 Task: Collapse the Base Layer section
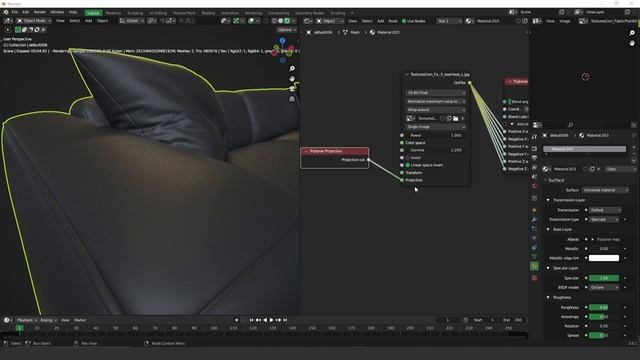pyautogui.click(x=548, y=229)
